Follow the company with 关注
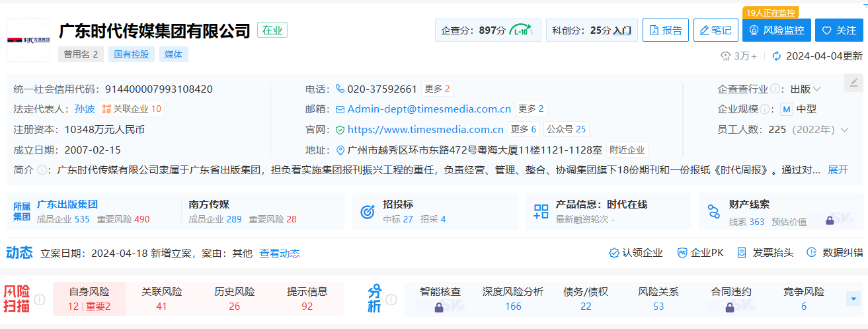This screenshot has height=329, width=868. tap(839, 30)
